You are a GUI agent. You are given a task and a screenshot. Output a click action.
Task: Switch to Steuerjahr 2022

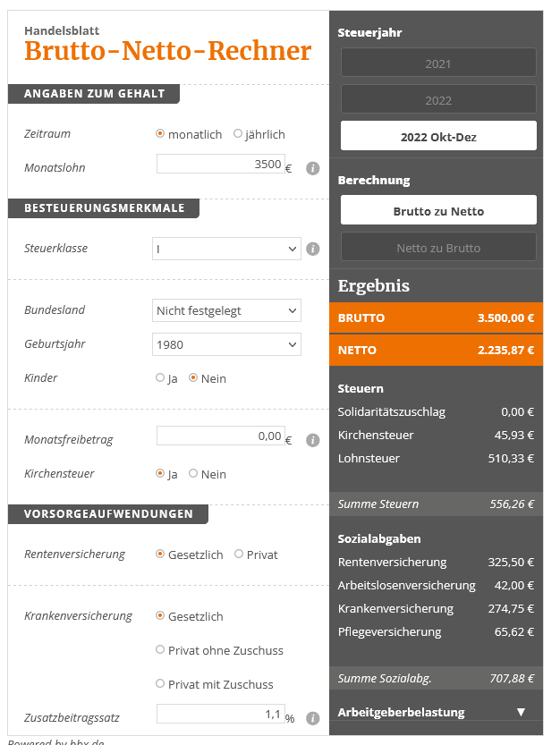[438, 99]
